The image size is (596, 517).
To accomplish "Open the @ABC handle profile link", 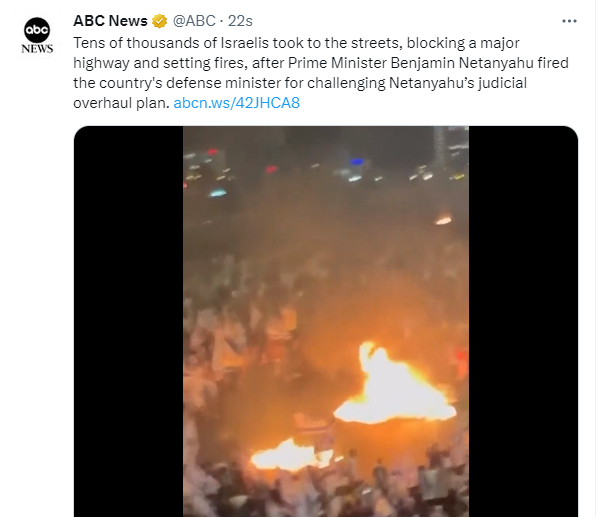I will coord(194,21).
